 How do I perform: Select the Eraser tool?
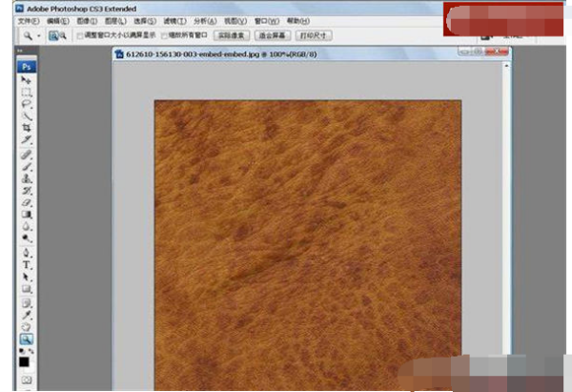click(27, 202)
